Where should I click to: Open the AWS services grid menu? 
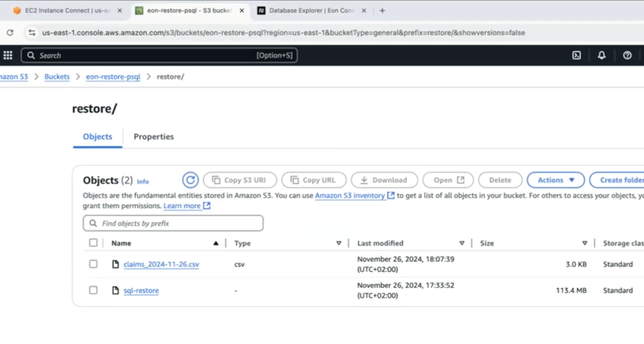tap(8, 55)
